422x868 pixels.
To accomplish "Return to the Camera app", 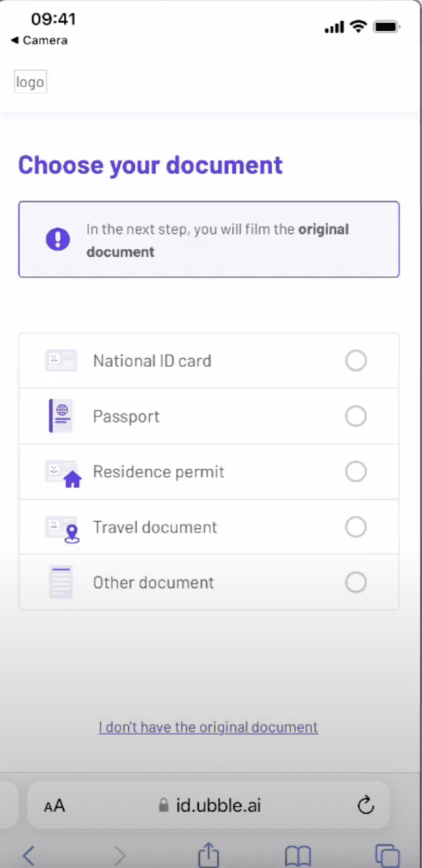I will pyautogui.click(x=39, y=40).
